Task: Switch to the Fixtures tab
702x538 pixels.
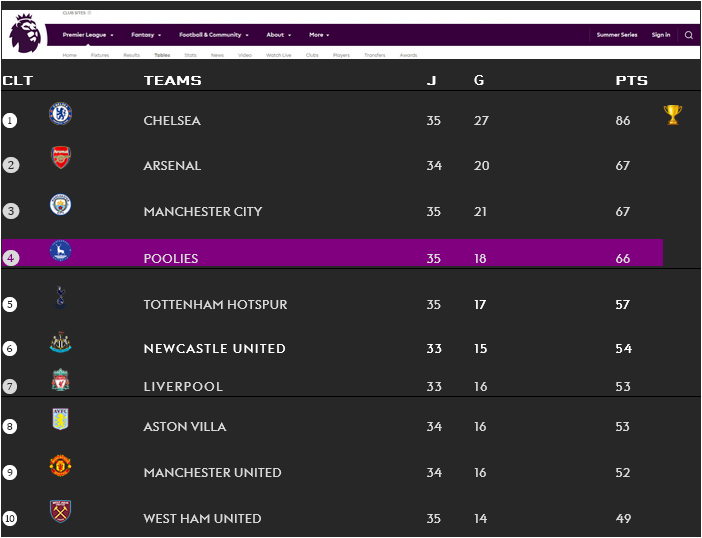Action: coord(100,55)
